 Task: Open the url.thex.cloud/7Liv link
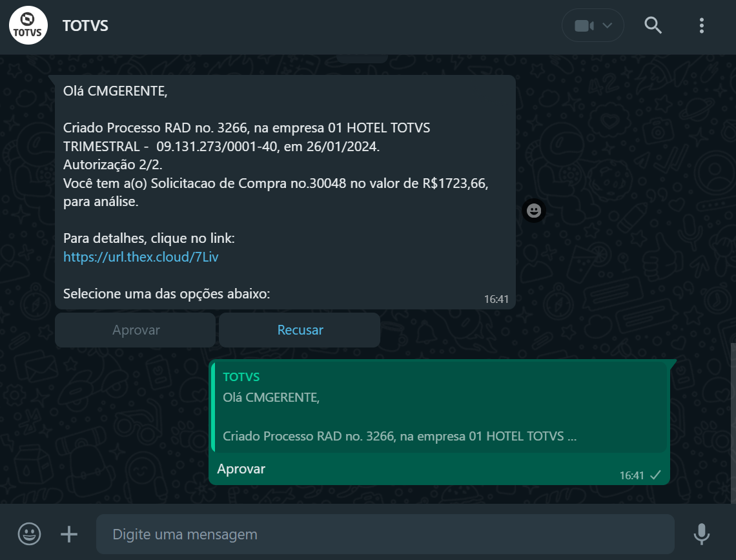141,257
